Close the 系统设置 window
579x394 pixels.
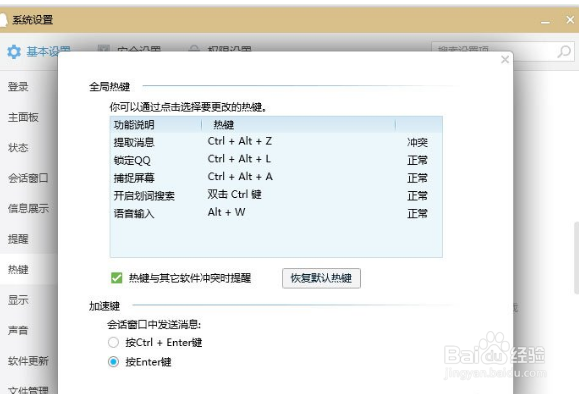point(570,20)
